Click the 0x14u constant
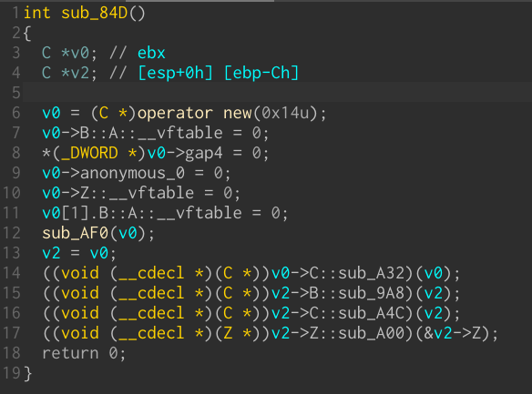532x394 pixels. pyautogui.click(x=285, y=113)
